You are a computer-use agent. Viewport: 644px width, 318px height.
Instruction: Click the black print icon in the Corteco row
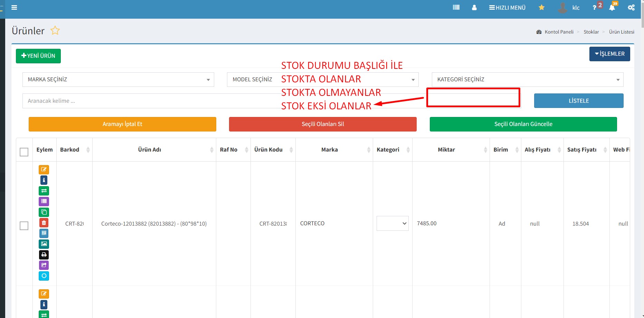pyautogui.click(x=44, y=255)
